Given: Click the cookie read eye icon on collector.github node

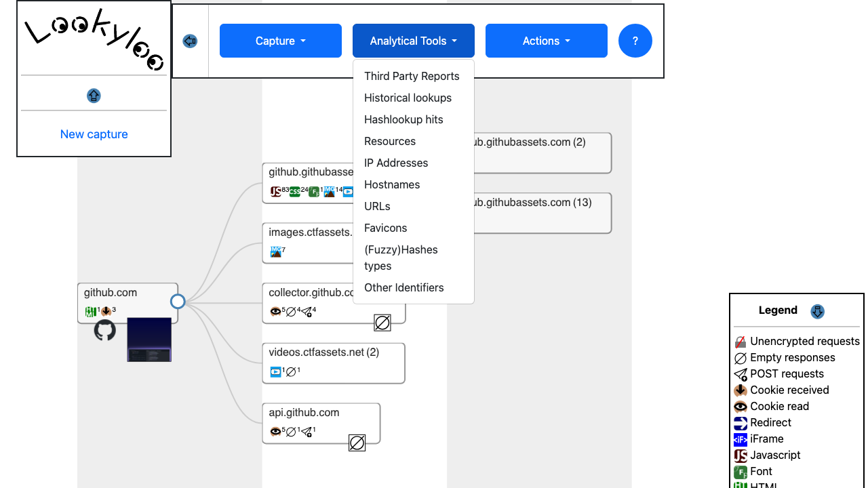Looking at the screenshot, I should [x=275, y=312].
